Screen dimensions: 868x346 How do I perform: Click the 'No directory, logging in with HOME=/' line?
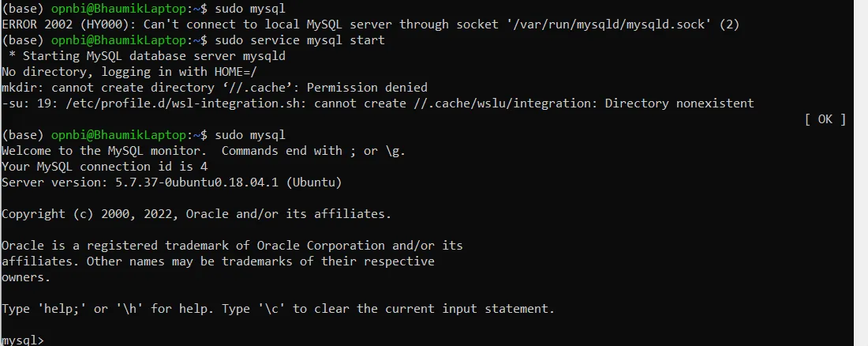tap(129, 72)
